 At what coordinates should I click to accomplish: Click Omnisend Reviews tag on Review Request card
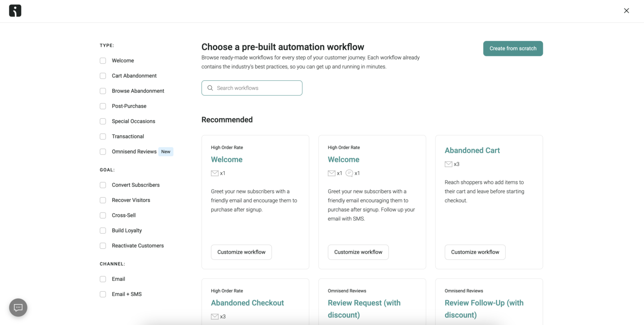click(x=347, y=291)
